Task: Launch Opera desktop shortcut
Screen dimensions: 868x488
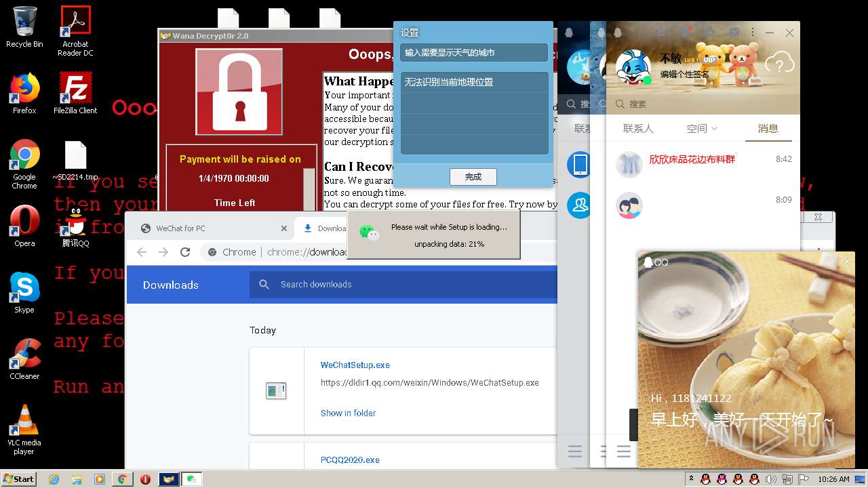Action: (x=24, y=226)
